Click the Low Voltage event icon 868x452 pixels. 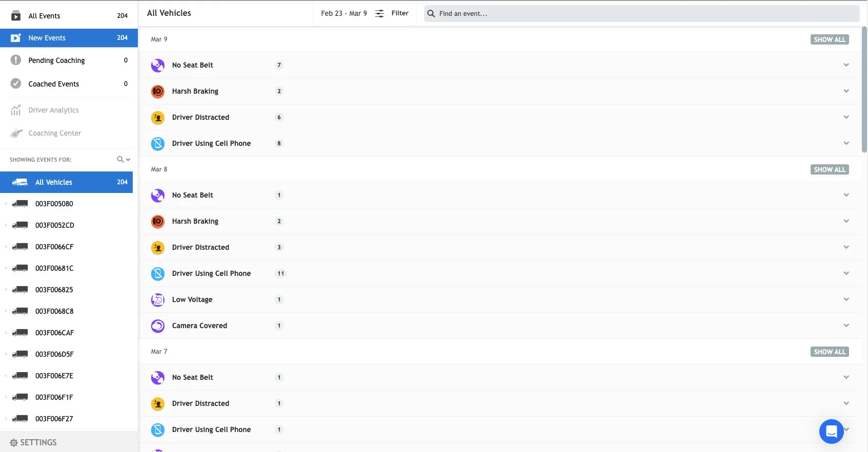click(158, 300)
